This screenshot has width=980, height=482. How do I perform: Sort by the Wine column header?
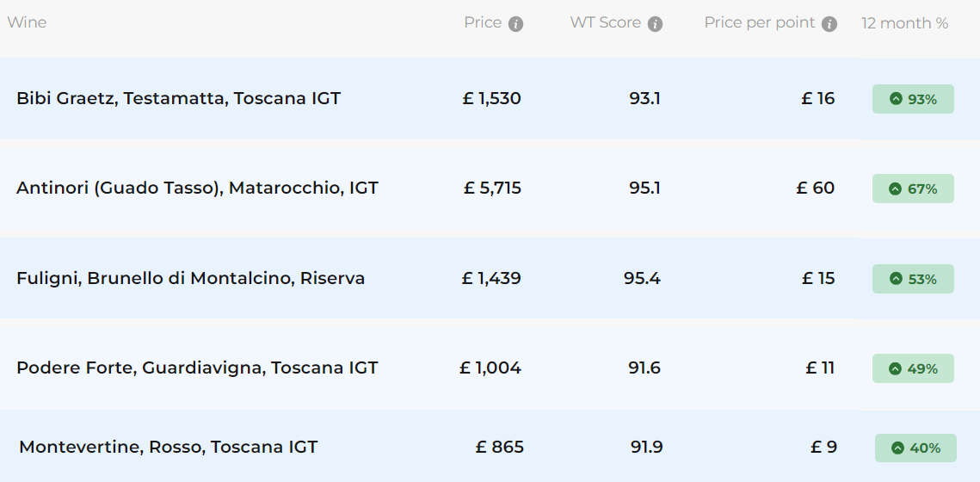(27, 22)
